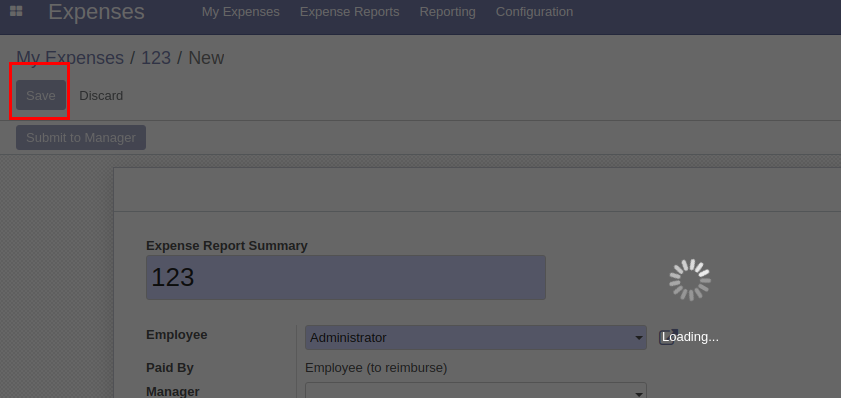Open the Configuration menu
Image resolution: width=841 pixels, height=398 pixels.
534,12
